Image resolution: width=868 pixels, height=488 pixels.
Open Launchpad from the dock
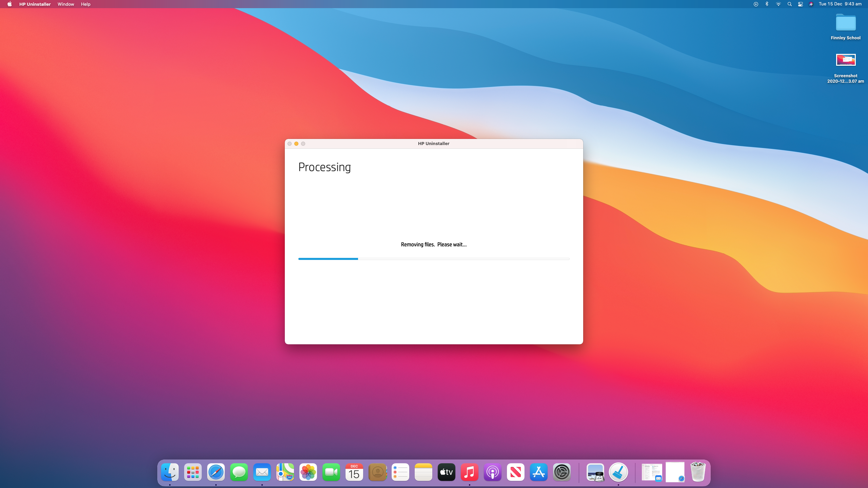193,472
